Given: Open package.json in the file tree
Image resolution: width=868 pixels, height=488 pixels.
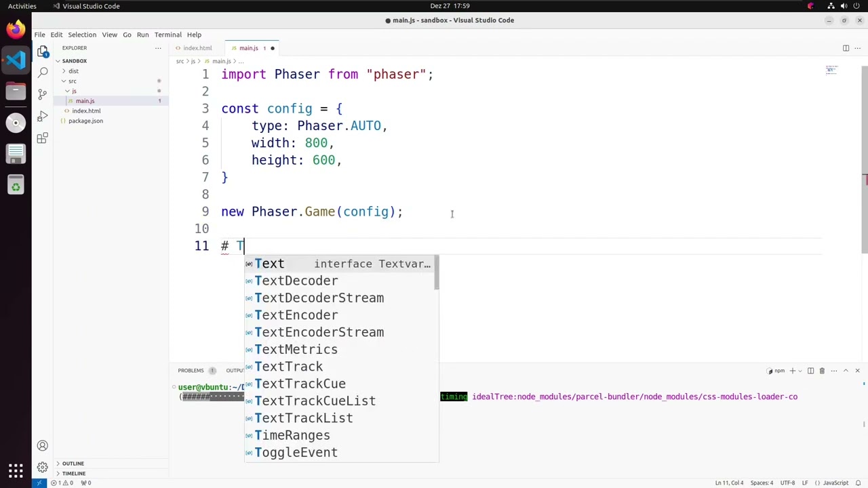Looking at the screenshot, I should coord(85,121).
